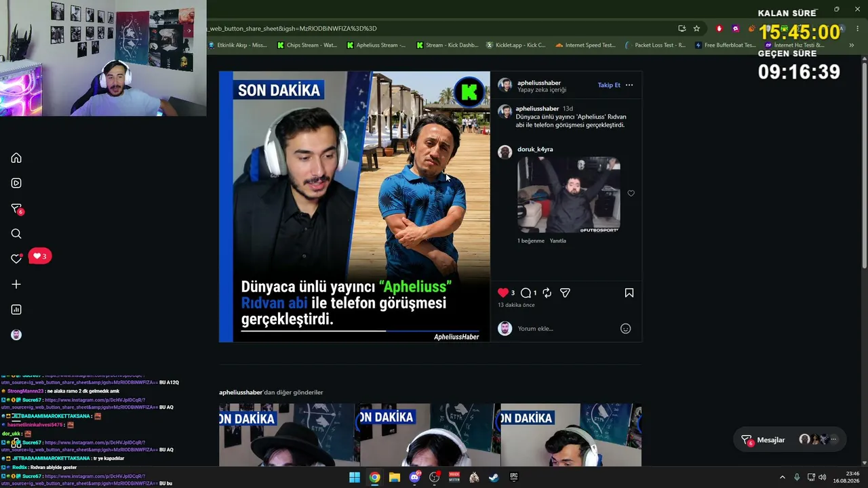Open the Windows Start menu
The height and width of the screenshot is (488, 868).
(x=355, y=477)
